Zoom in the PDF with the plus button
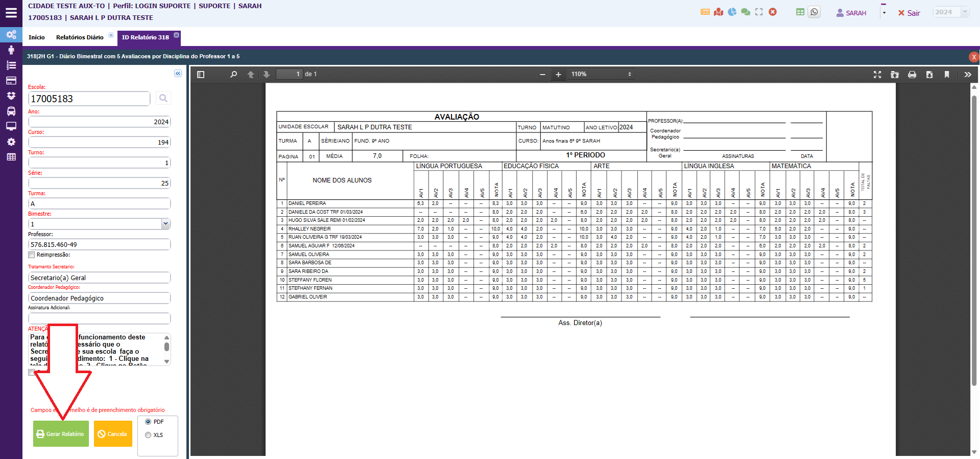 pyautogui.click(x=558, y=75)
